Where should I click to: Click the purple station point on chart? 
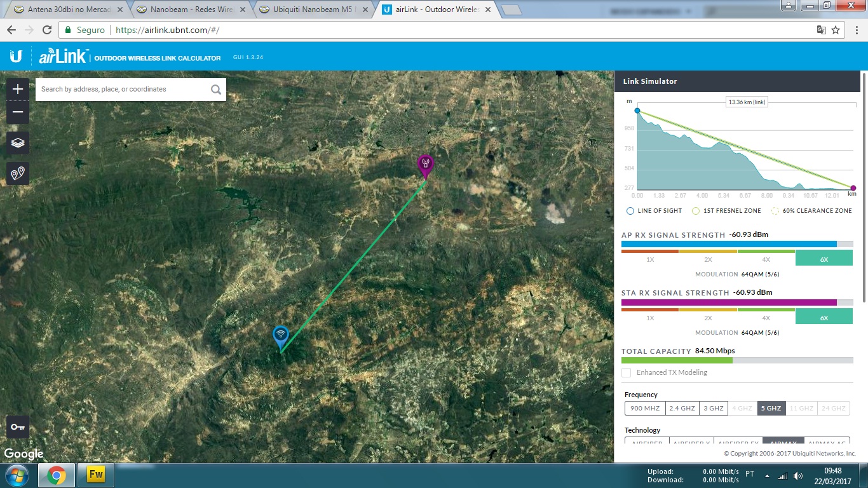853,188
